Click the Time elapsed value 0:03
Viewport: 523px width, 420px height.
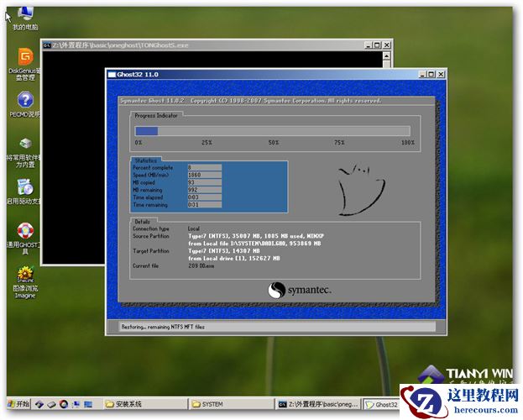click(x=204, y=197)
